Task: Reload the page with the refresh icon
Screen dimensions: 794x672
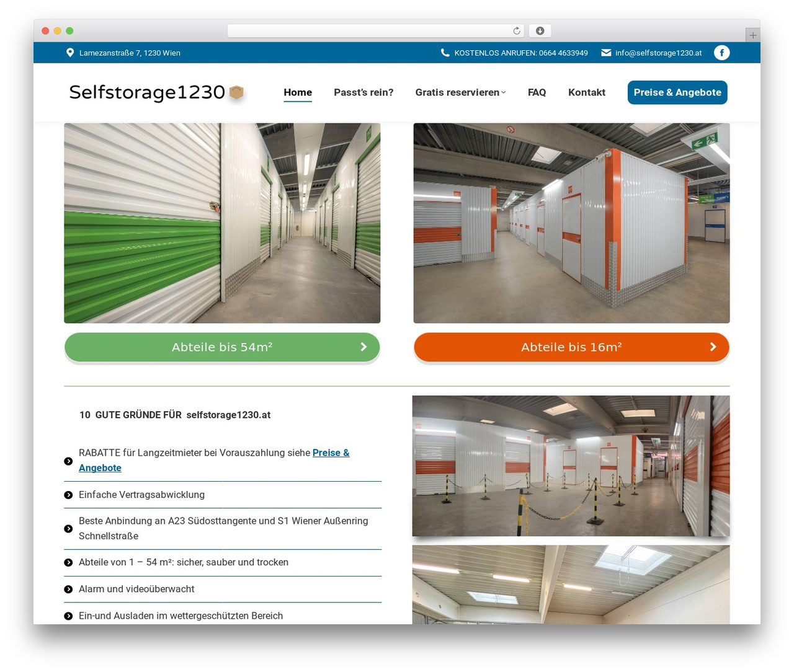Action: click(517, 31)
